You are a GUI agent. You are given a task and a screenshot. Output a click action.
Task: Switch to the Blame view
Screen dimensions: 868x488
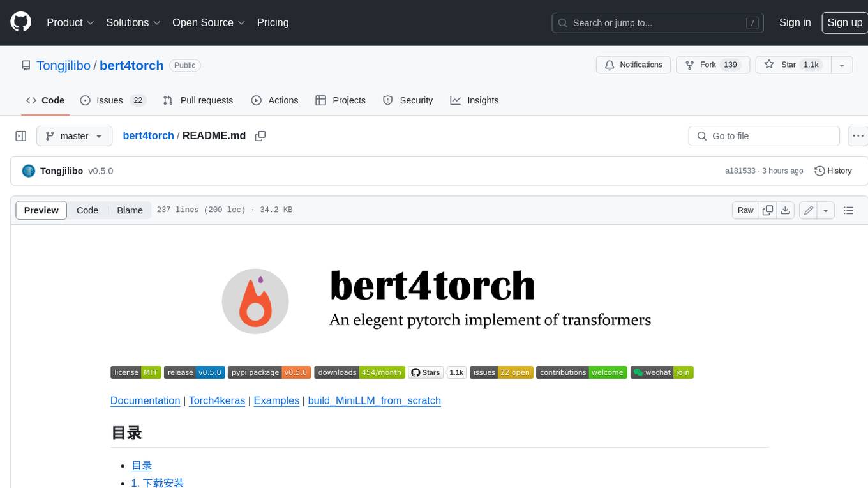click(x=130, y=210)
